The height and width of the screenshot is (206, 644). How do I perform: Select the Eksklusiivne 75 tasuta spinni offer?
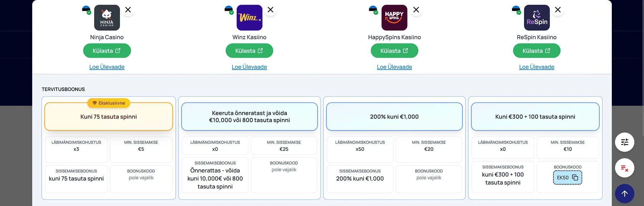tap(108, 117)
